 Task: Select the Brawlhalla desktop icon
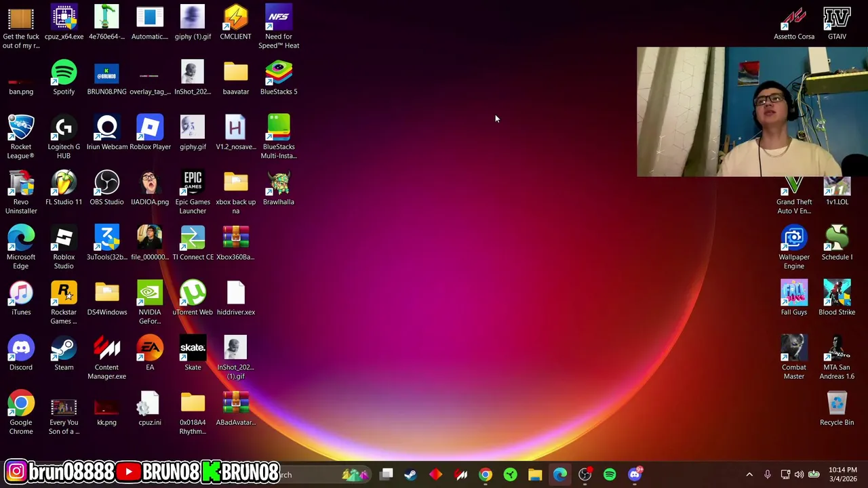point(279,188)
